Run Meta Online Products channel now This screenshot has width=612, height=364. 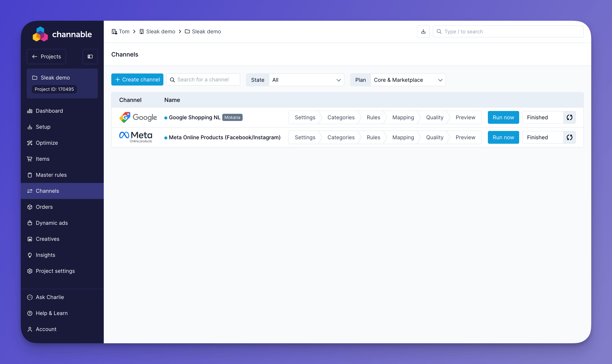(x=503, y=137)
